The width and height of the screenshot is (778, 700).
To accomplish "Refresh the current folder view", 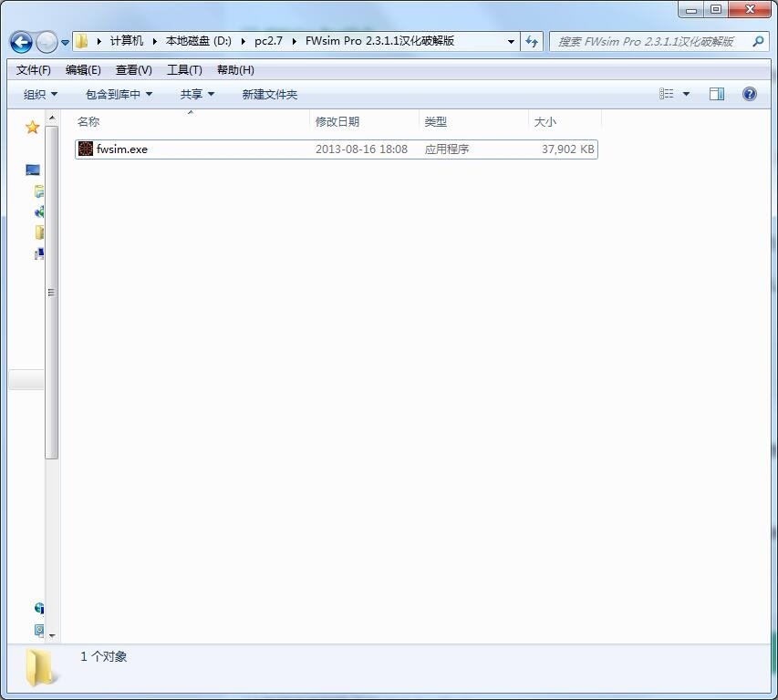I will coord(532,41).
